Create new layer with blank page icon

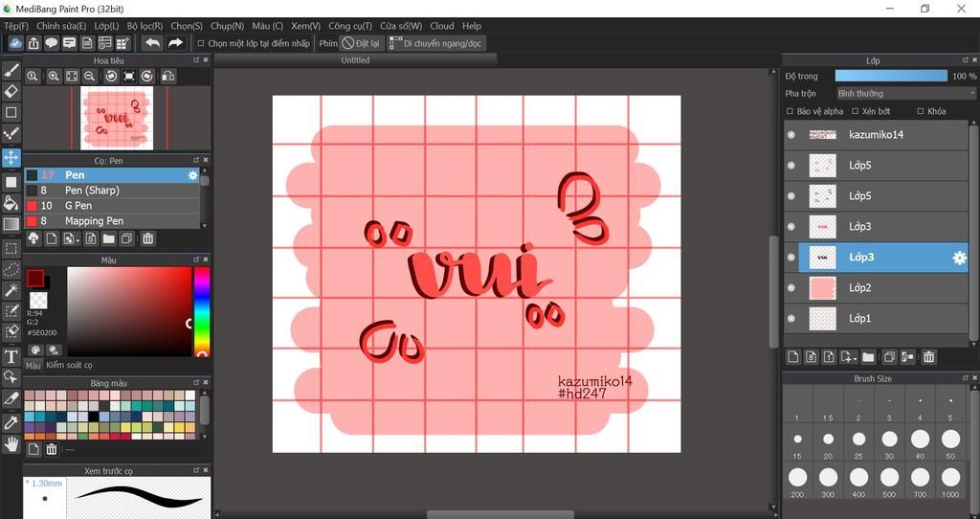793,357
